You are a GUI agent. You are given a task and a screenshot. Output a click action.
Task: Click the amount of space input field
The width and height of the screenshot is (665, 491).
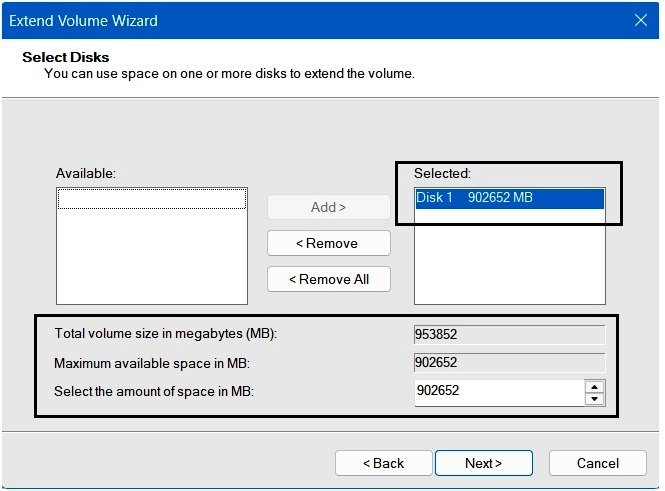[499, 392]
